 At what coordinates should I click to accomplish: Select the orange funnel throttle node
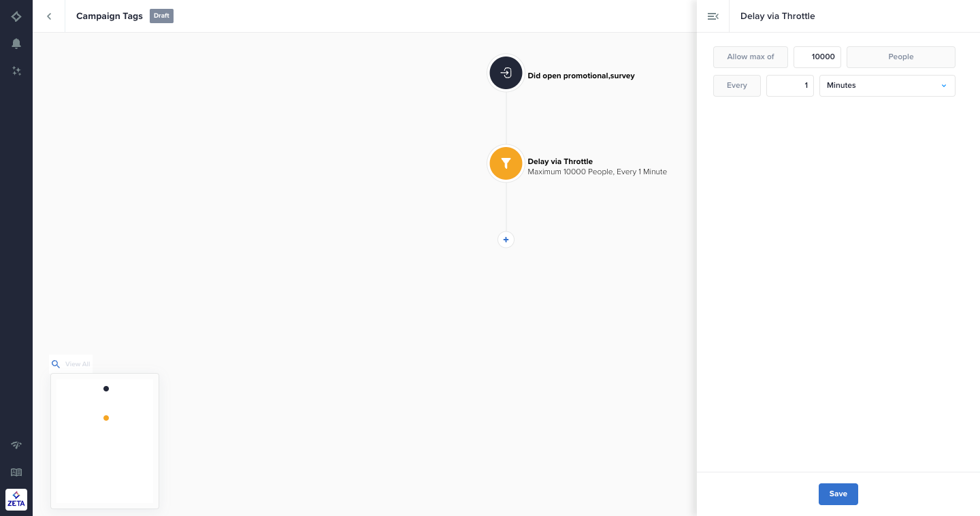pos(506,163)
